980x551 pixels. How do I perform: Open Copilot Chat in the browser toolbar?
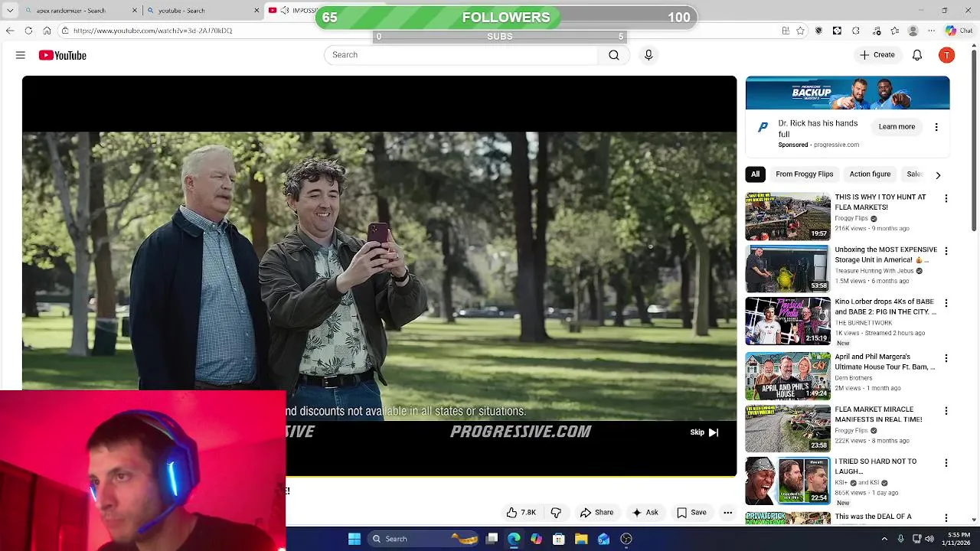click(x=959, y=31)
